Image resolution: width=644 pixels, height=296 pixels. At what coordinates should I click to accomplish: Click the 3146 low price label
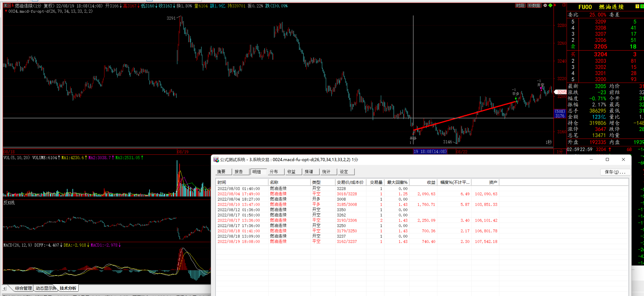tap(448, 142)
